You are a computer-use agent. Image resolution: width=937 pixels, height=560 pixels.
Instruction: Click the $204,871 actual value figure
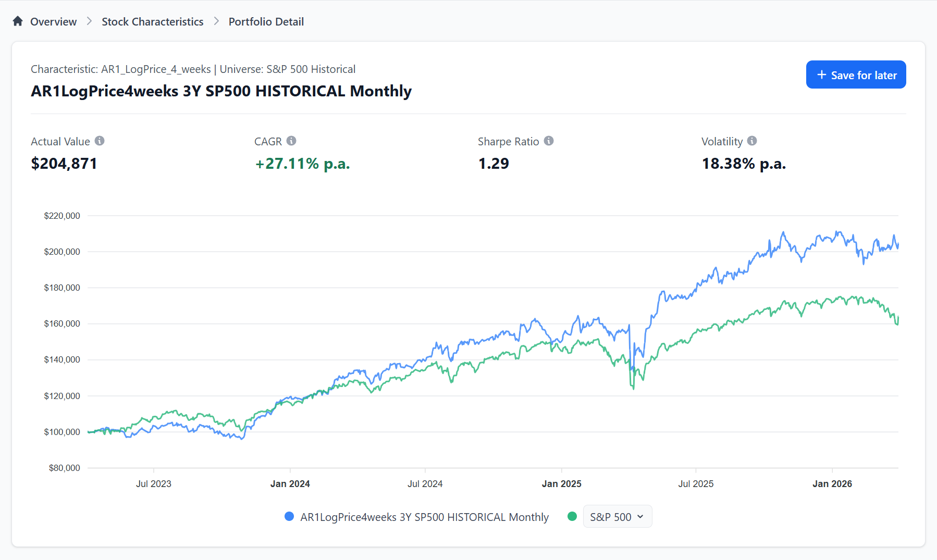pos(64,164)
